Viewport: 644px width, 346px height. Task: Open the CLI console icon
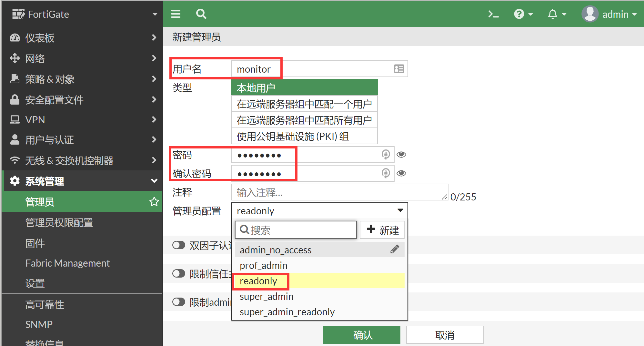pyautogui.click(x=493, y=14)
